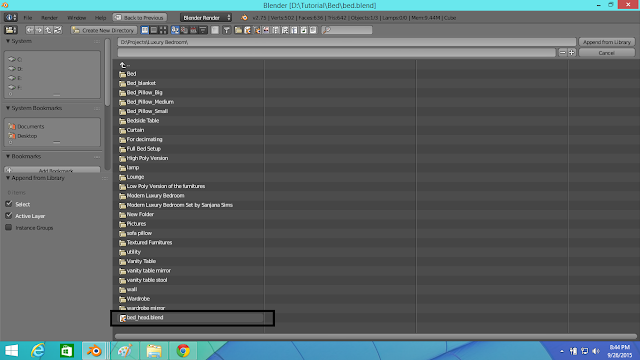The height and width of the screenshot is (360, 640).
Task: Click the horizontal scrollbar under file list
Action: (376, 337)
